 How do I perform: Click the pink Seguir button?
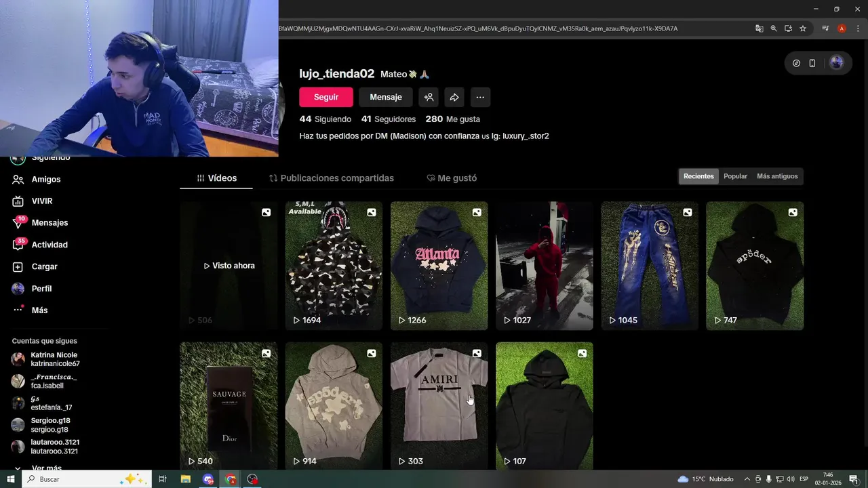click(326, 97)
